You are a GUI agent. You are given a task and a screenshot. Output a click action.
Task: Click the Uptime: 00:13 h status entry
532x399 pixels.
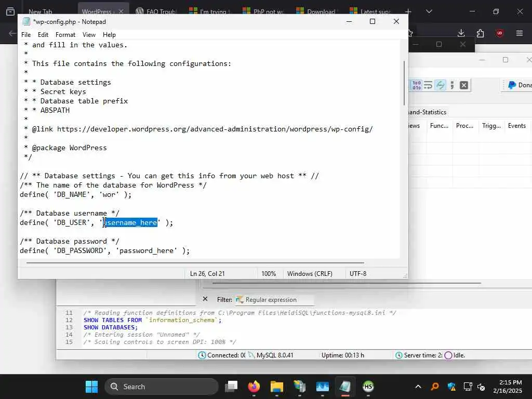(x=343, y=355)
